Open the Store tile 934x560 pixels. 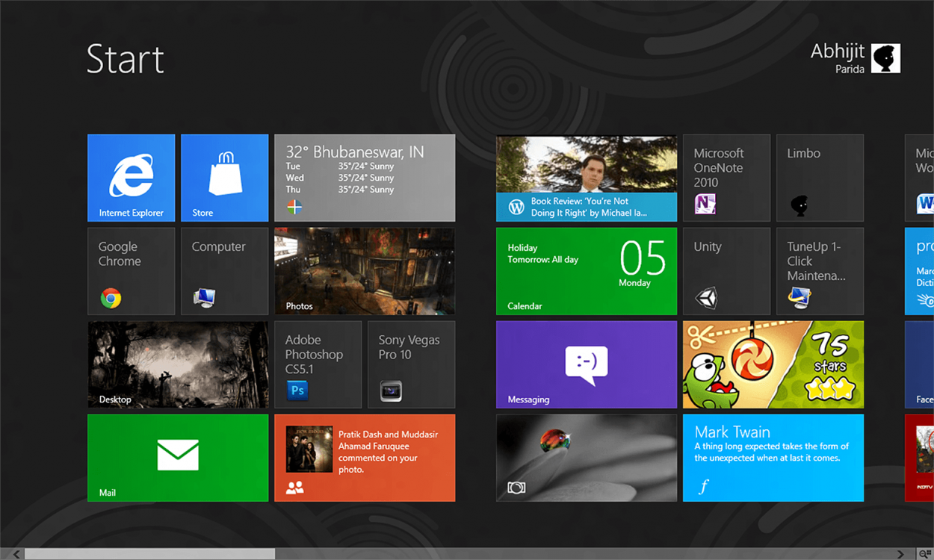pos(224,178)
